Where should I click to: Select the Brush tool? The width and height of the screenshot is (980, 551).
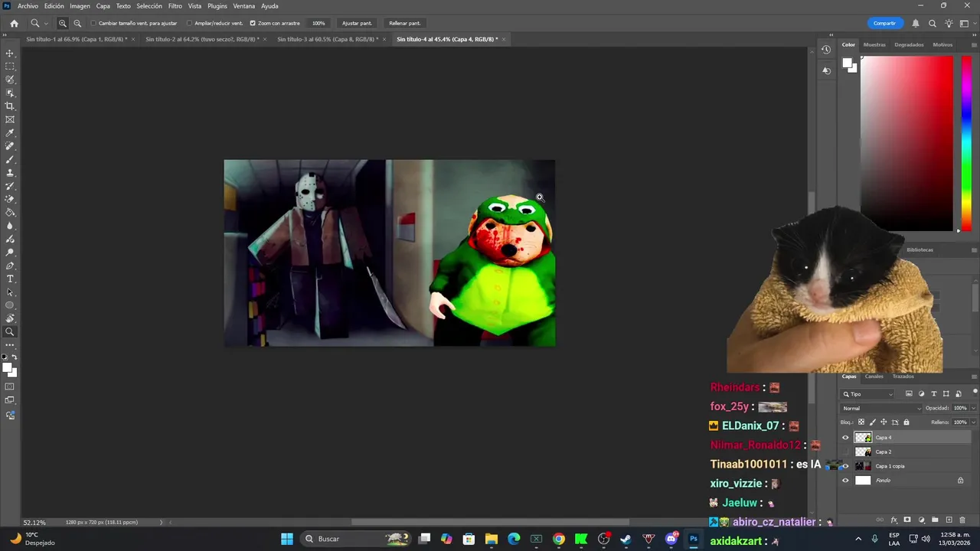pos(10,159)
